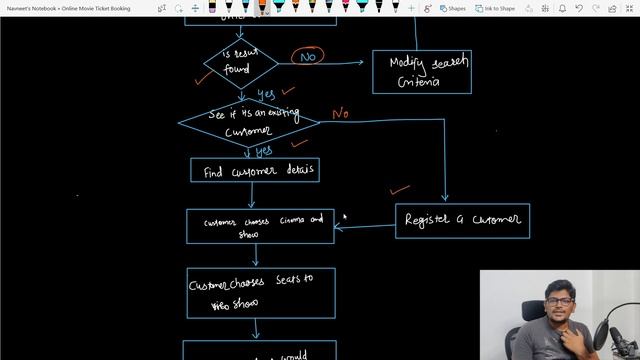Select the Eraser tool
The image size is (640, 360).
212,7
